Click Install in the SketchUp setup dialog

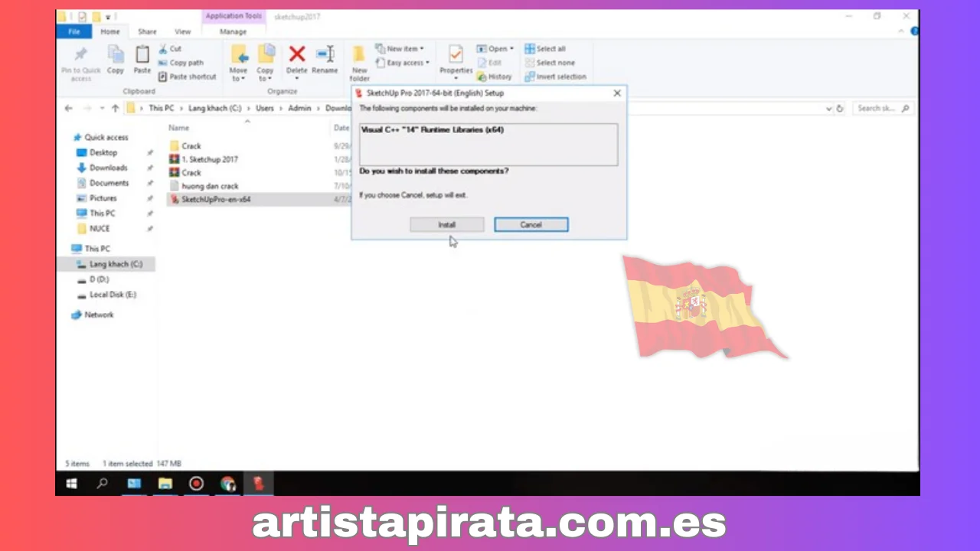[x=446, y=224]
